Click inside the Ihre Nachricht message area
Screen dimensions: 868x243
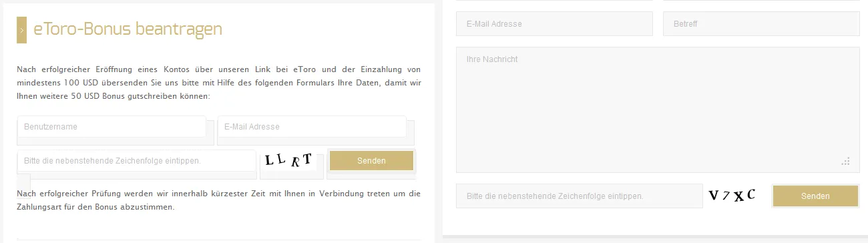point(658,109)
